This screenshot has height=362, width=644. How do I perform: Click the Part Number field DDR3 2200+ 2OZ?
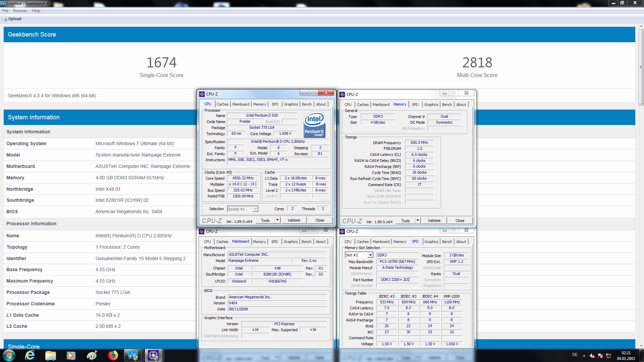(397, 280)
